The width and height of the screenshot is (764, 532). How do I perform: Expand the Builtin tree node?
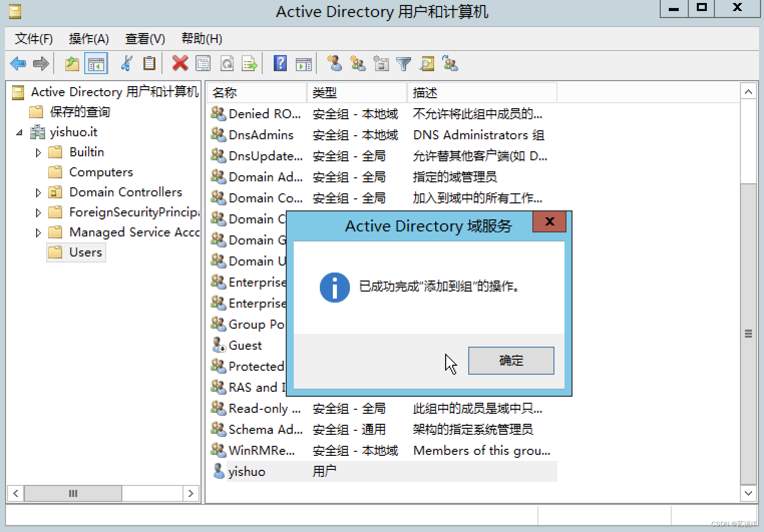(x=38, y=152)
